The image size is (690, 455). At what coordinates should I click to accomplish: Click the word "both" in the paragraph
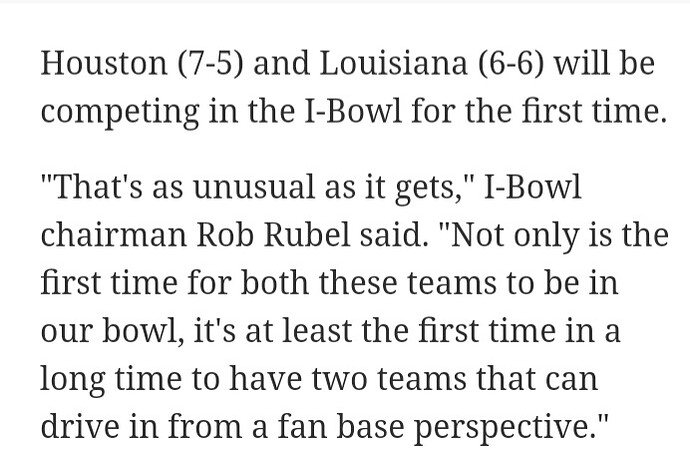[x=274, y=283]
